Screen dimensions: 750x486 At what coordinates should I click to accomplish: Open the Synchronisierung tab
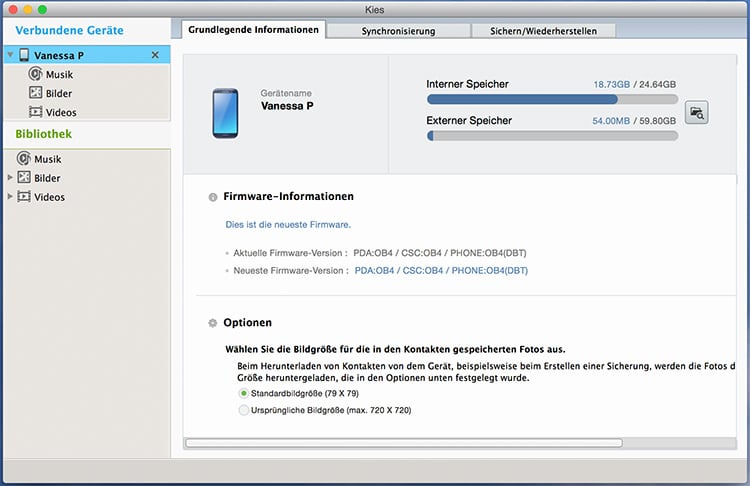(x=398, y=31)
